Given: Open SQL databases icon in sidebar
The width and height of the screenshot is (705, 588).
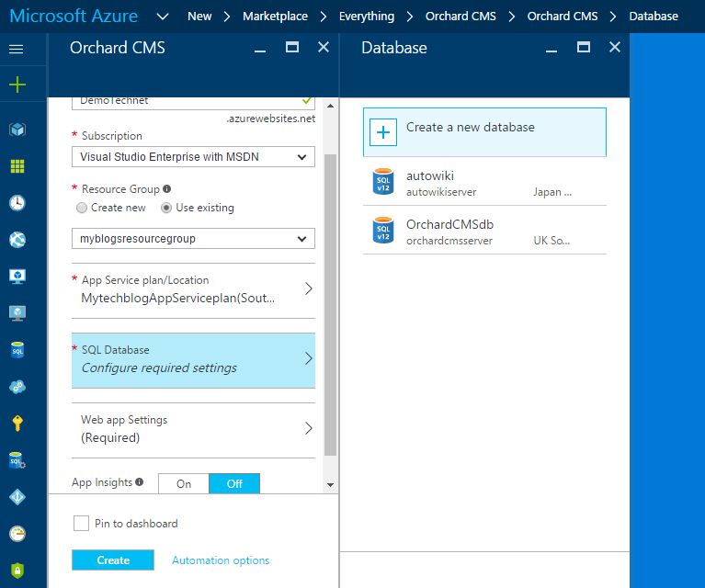Looking at the screenshot, I should tap(17, 350).
